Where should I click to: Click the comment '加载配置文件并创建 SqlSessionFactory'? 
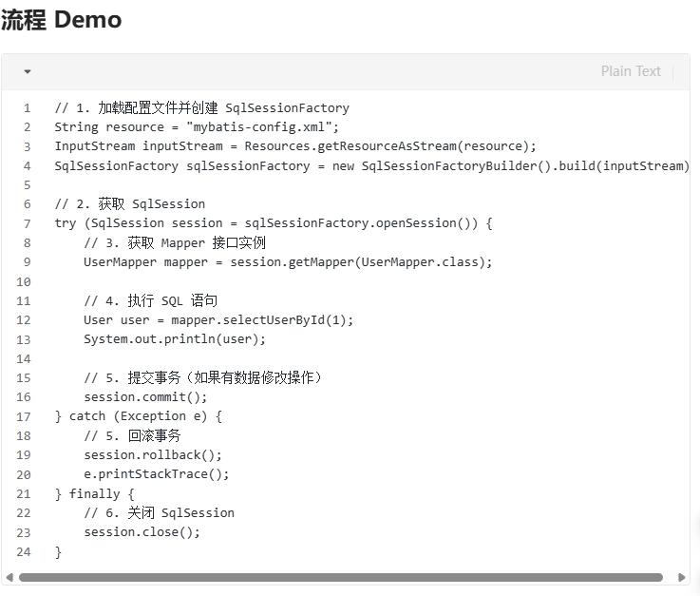point(223,108)
